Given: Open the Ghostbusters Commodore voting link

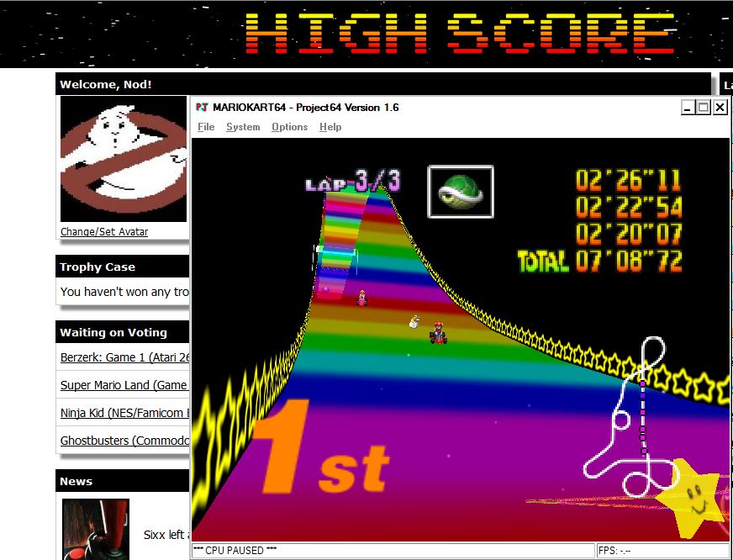Looking at the screenshot, I should tap(124, 441).
